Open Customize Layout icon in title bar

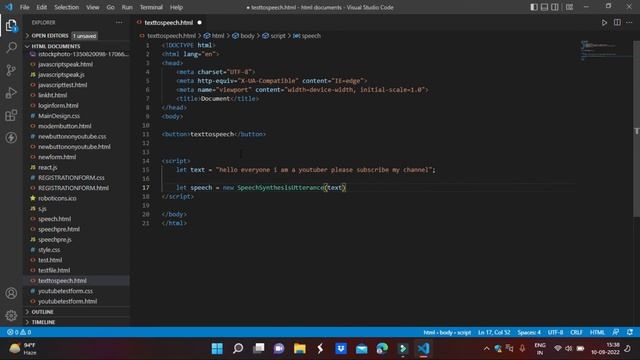pyautogui.click(x=569, y=7)
